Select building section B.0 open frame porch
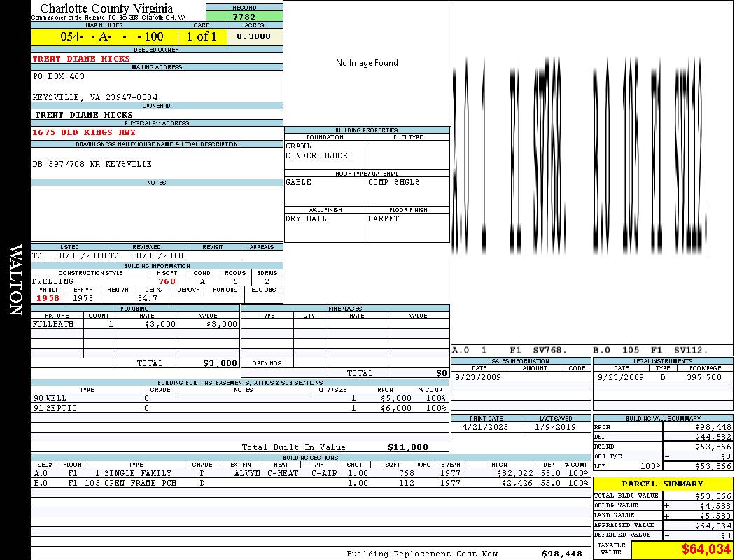Image resolution: width=735 pixels, height=560 pixels. [311, 483]
